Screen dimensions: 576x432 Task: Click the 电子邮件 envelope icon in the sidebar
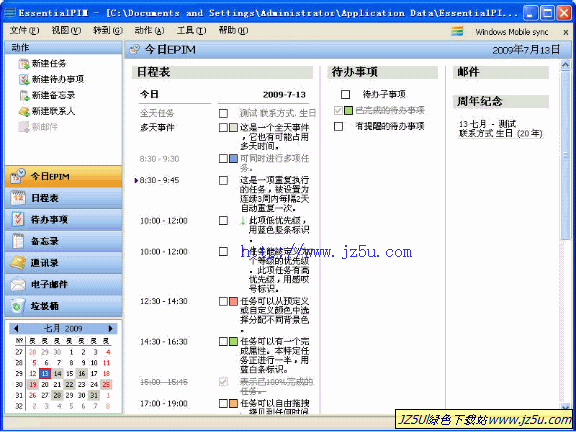(18, 284)
